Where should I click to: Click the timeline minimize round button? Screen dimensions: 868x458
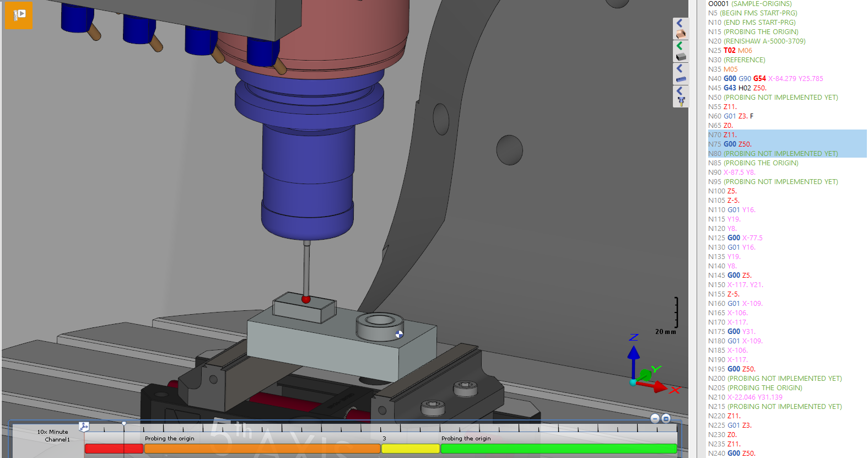[x=655, y=419]
